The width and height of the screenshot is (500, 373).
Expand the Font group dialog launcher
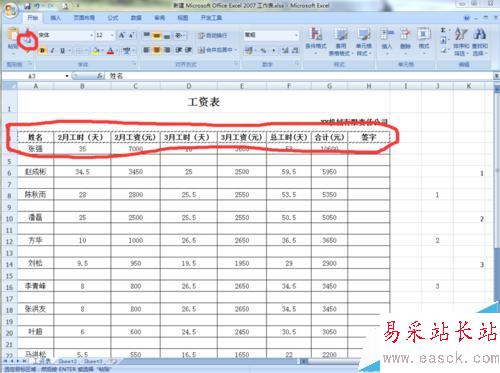tap(134, 63)
